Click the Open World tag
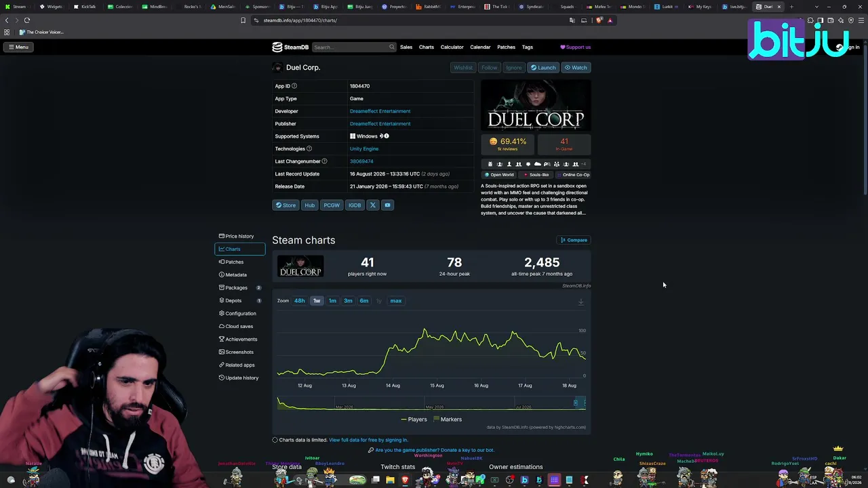Viewport: 868px width, 488px height. [x=499, y=175]
